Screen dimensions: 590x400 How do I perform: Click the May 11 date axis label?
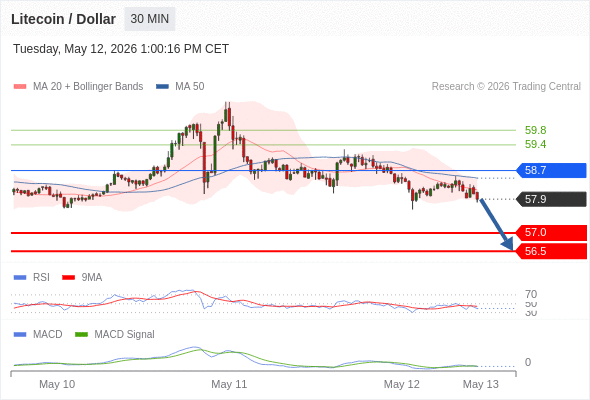tap(229, 384)
